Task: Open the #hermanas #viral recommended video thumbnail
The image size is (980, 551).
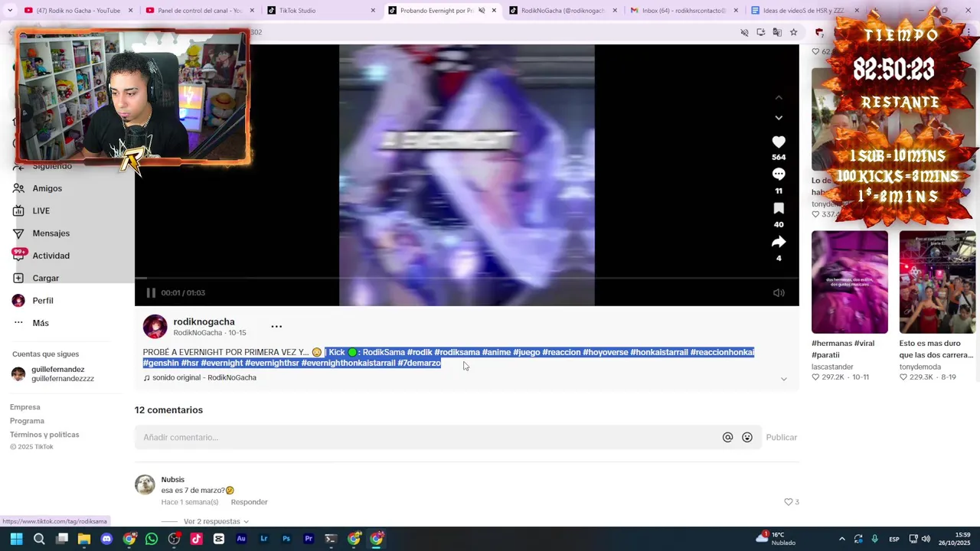Action: [850, 282]
